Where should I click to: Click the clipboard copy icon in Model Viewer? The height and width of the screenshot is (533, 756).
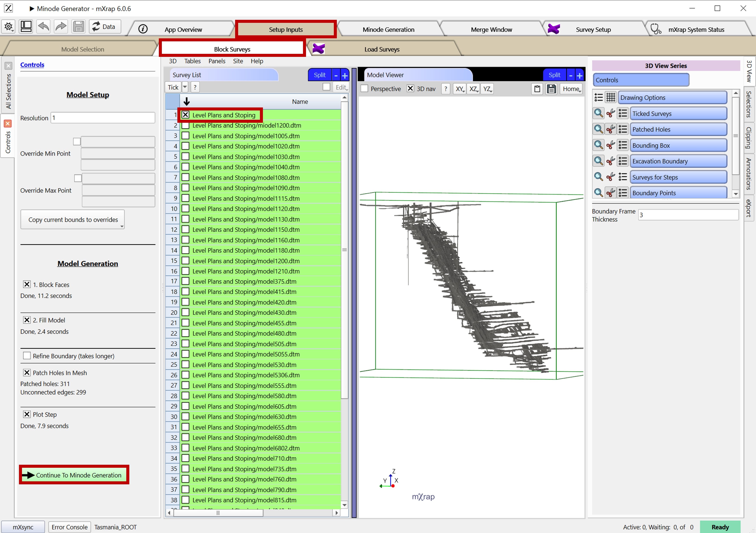click(x=537, y=89)
